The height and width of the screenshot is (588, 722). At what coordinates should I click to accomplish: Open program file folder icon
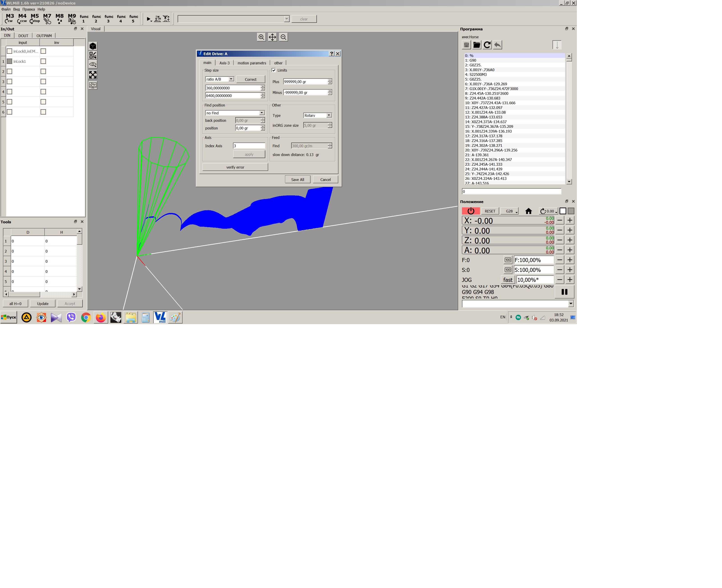pyautogui.click(x=477, y=45)
